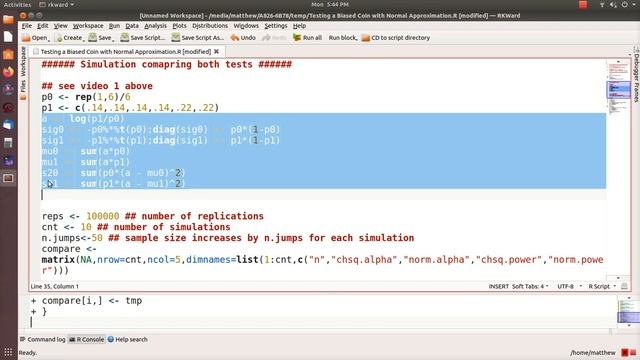Open volume indicator in top bar
This screenshot has height=360, width=640.
pyautogui.click(x=613, y=4)
